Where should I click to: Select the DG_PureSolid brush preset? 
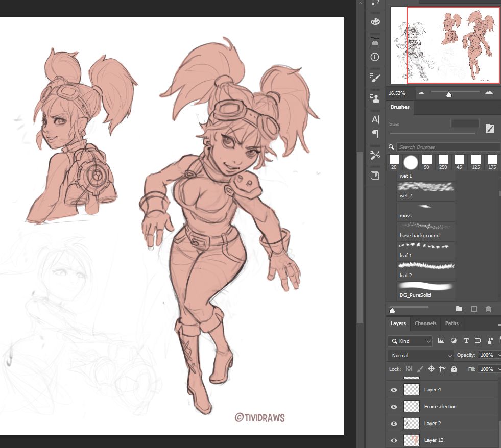coord(425,290)
